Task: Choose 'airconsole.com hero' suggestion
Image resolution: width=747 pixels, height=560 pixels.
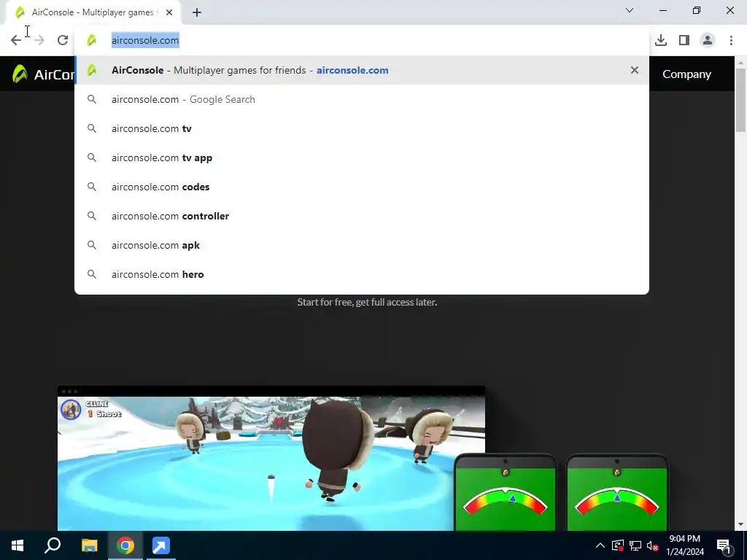Action: click(362, 274)
